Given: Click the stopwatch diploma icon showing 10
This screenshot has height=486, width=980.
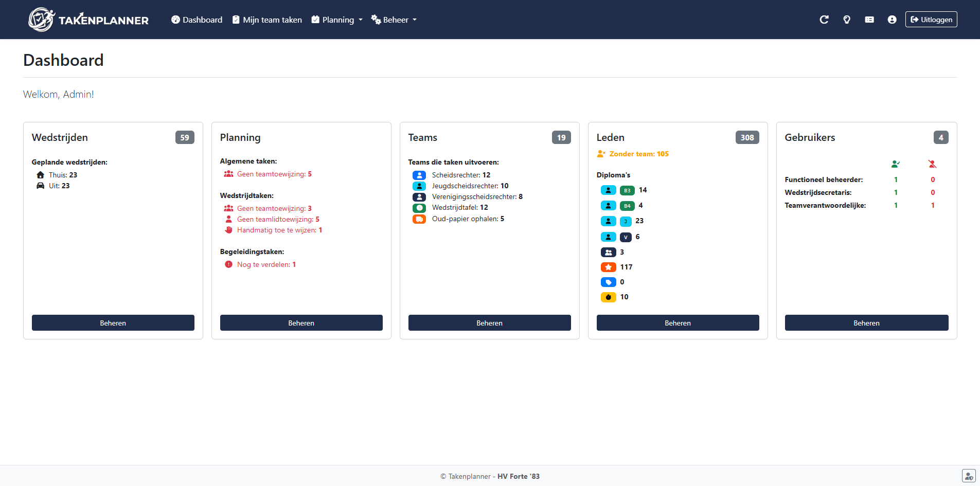Looking at the screenshot, I should click(x=609, y=297).
